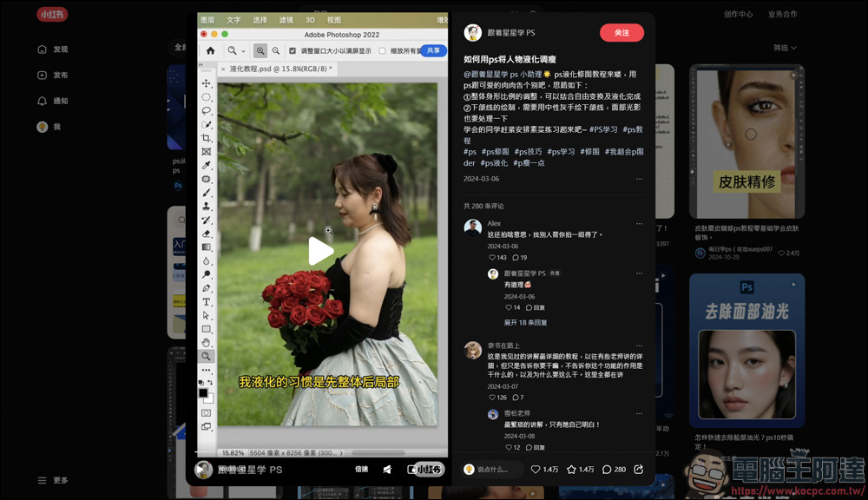Select the Lasso tool
Viewport: 868px width, 500px height.
(207, 111)
